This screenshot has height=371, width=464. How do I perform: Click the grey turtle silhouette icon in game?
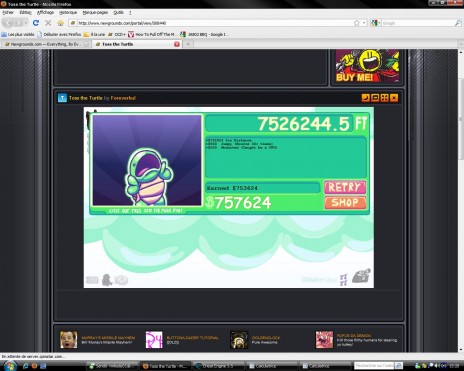107,280
